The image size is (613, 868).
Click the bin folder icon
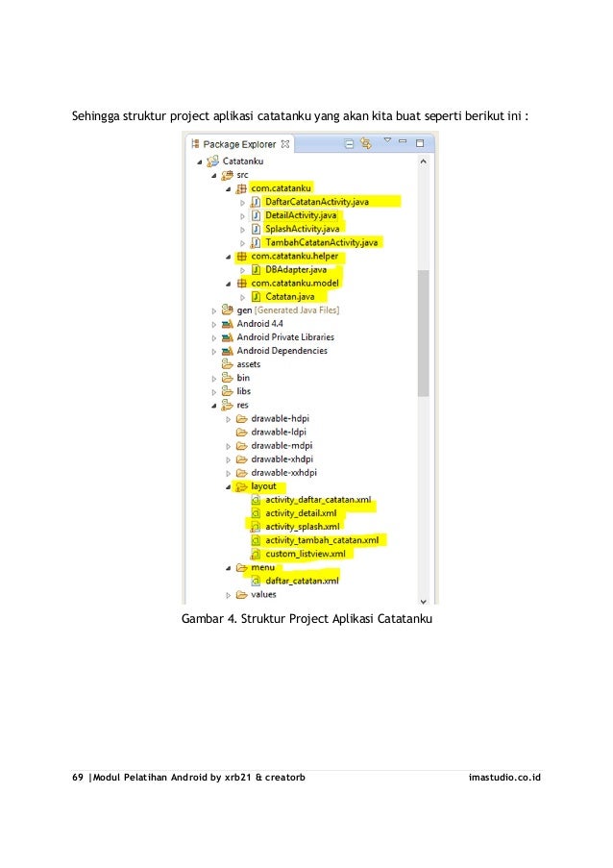pyautogui.click(x=227, y=378)
